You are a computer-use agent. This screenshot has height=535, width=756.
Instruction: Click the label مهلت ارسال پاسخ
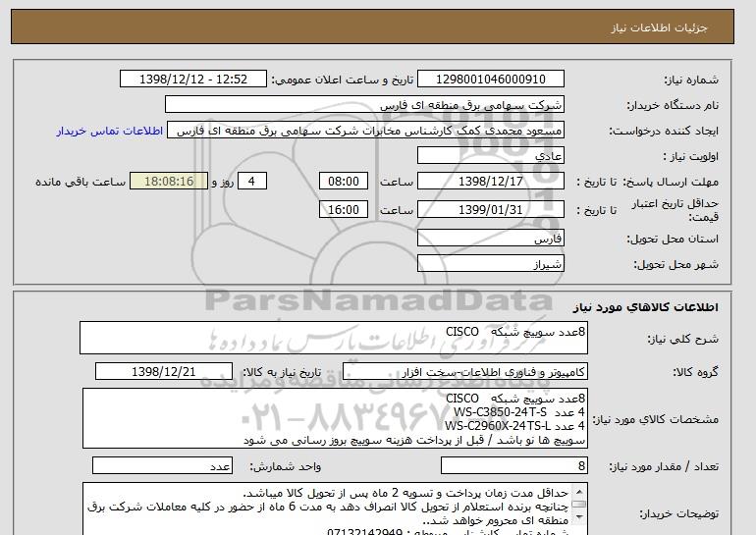pyautogui.click(x=671, y=182)
